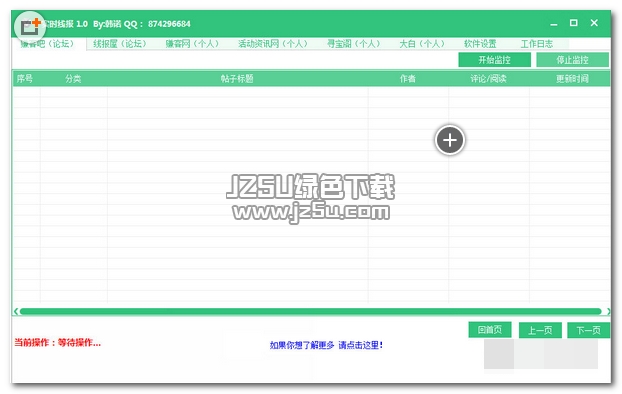This screenshot has height=394, width=622.
Task: Switch to the 寻宝阁（个人）tab
Action: pyautogui.click(x=353, y=44)
